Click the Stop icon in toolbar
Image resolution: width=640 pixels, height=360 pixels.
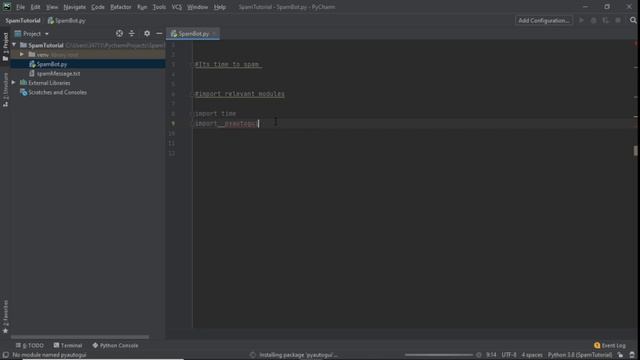pyautogui.click(x=618, y=20)
